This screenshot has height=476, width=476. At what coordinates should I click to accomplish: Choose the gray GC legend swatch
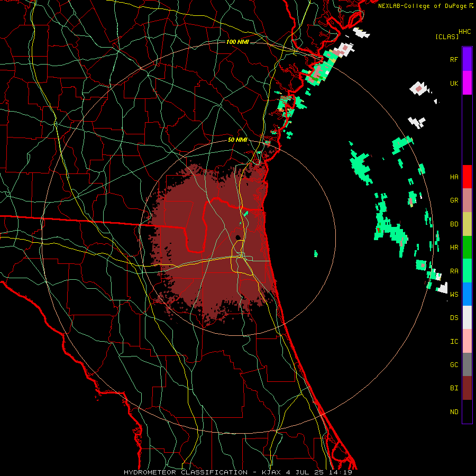467,364
